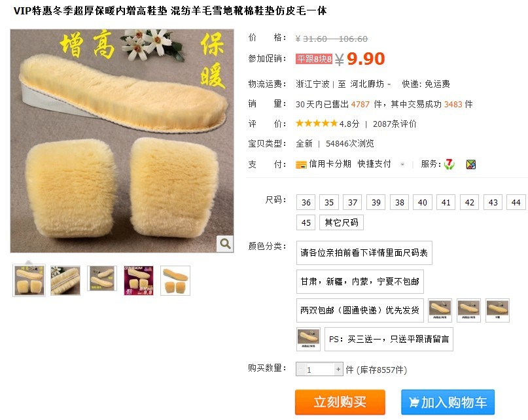This screenshot has width=528, height=420.
Task: Select 其它尺码 size option
Action: pyautogui.click(x=342, y=222)
